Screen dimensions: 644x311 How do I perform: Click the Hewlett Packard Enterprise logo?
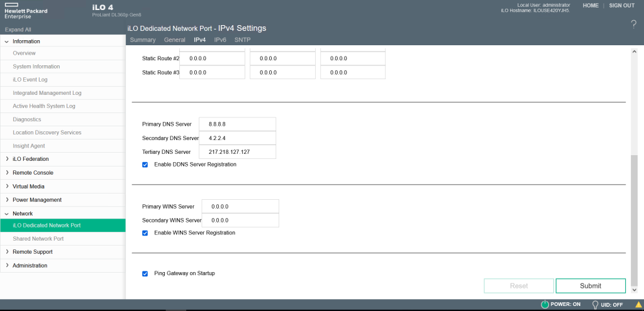coord(26,11)
